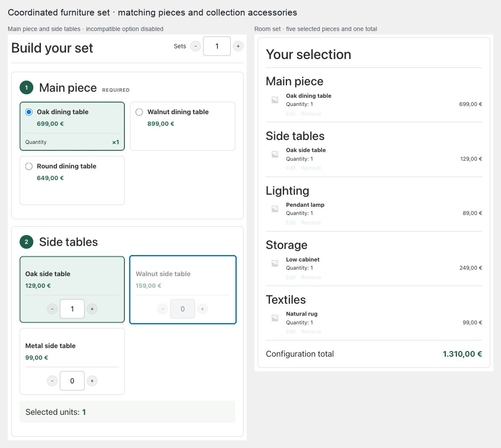The image size is (501, 448).
Task: Decrease the Sets count with minus
Action: click(x=195, y=46)
